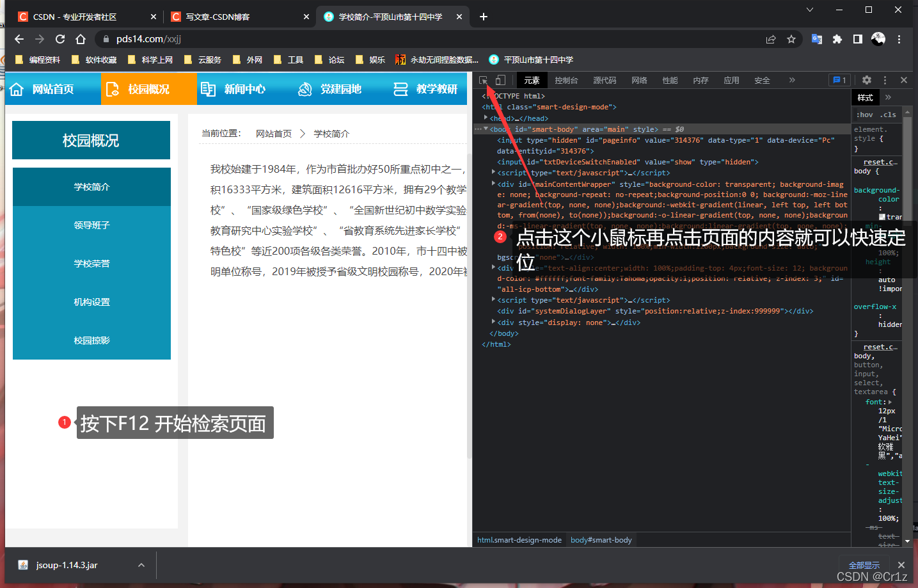The image size is (918, 588).
Task: Close the DevTools panel
Action: [904, 80]
